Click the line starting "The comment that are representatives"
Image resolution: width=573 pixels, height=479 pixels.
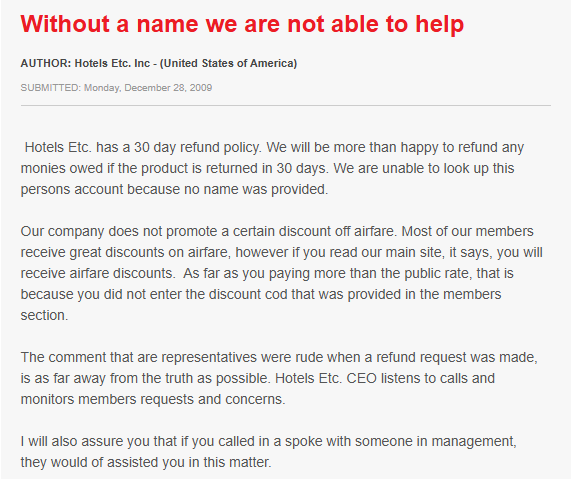click(279, 358)
